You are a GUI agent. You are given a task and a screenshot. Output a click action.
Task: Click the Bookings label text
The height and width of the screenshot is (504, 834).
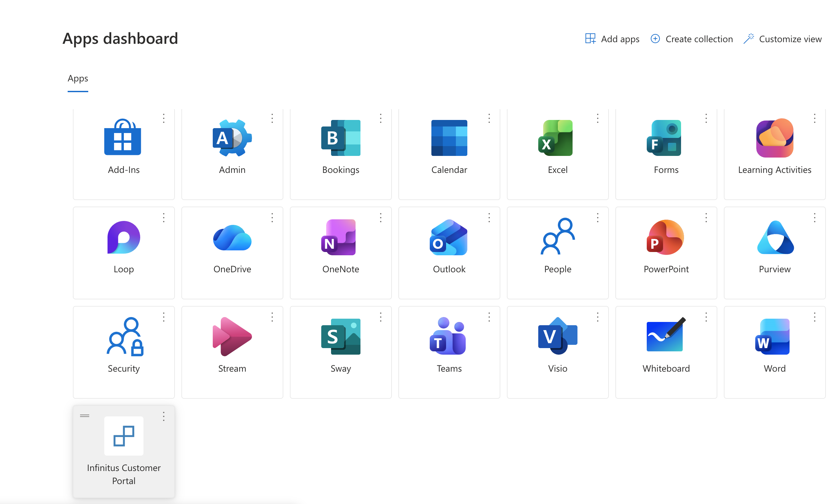pos(341,170)
